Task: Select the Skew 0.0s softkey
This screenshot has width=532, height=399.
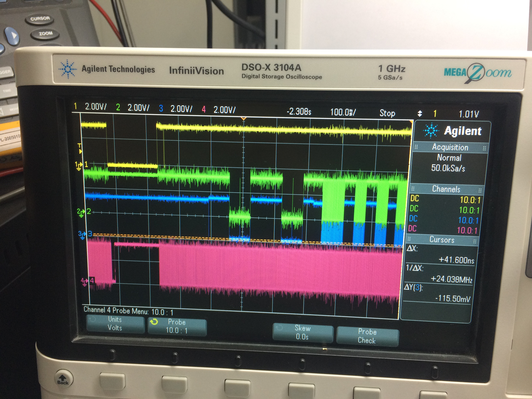Action: [x=303, y=332]
